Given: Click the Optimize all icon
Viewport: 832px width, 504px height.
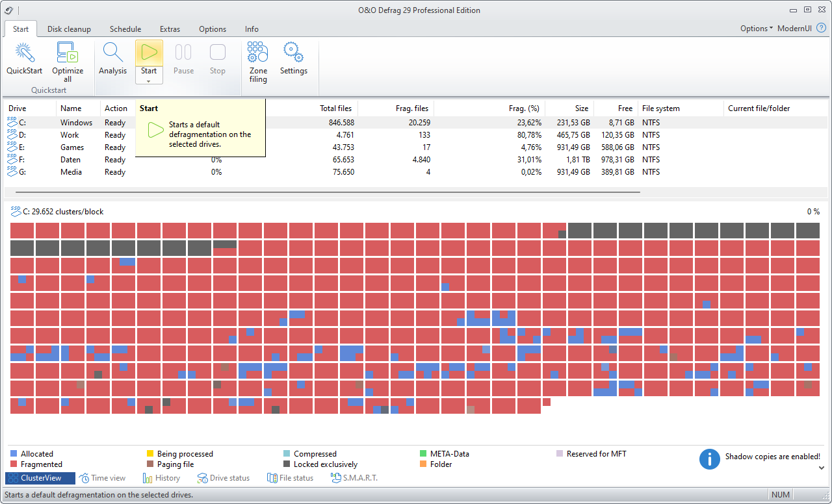Looking at the screenshot, I should tap(68, 53).
